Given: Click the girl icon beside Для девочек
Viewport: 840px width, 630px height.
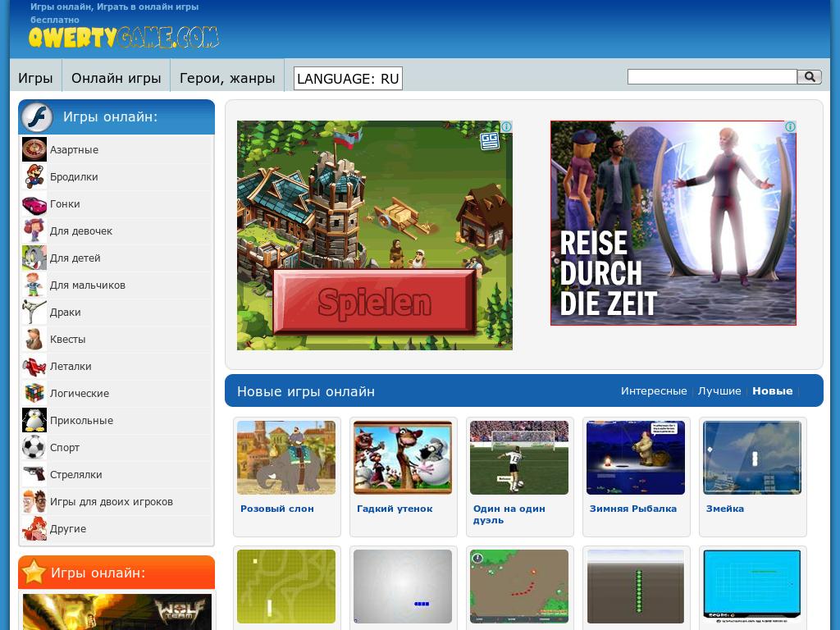Looking at the screenshot, I should point(34,231).
